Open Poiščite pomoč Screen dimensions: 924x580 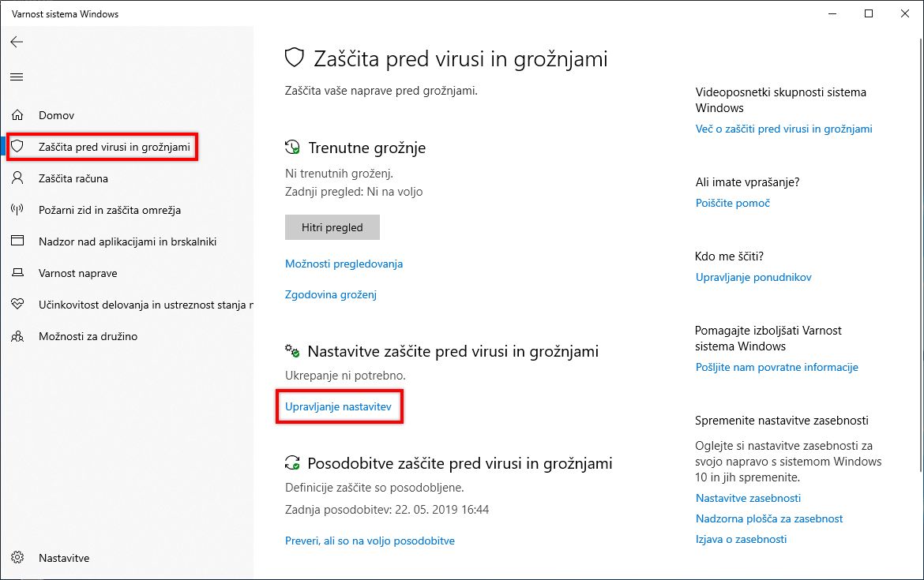(731, 203)
